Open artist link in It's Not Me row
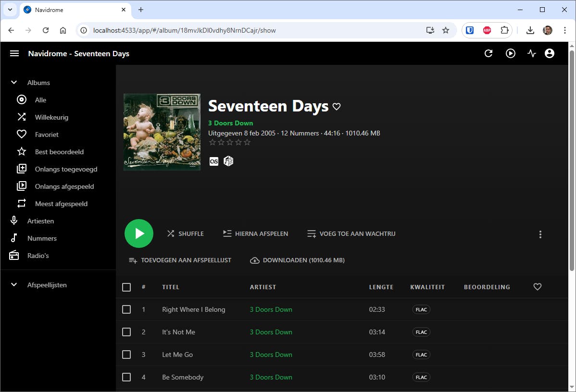This screenshot has height=392, width=576. pyautogui.click(x=271, y=332)
